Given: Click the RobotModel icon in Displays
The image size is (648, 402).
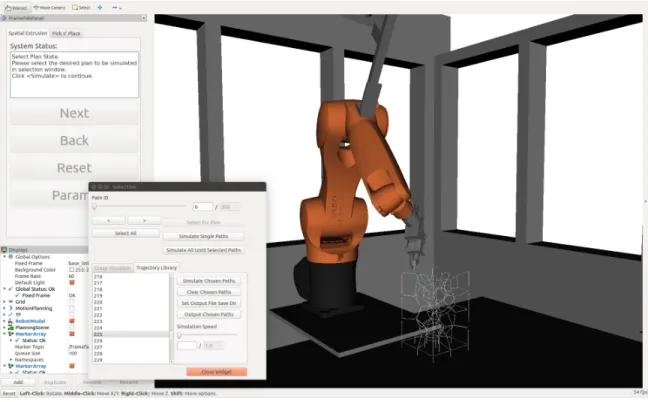Looking at the screenshot, I should tap(11, 321).
